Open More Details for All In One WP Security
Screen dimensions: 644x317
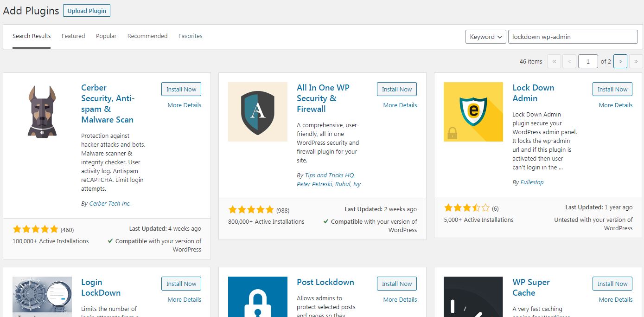click(x=400, y=105)
